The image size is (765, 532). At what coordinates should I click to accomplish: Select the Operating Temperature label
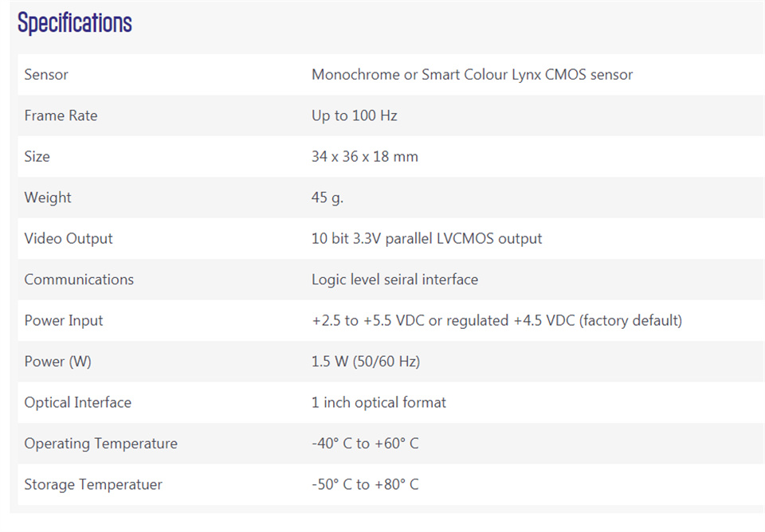coord(101,444)
